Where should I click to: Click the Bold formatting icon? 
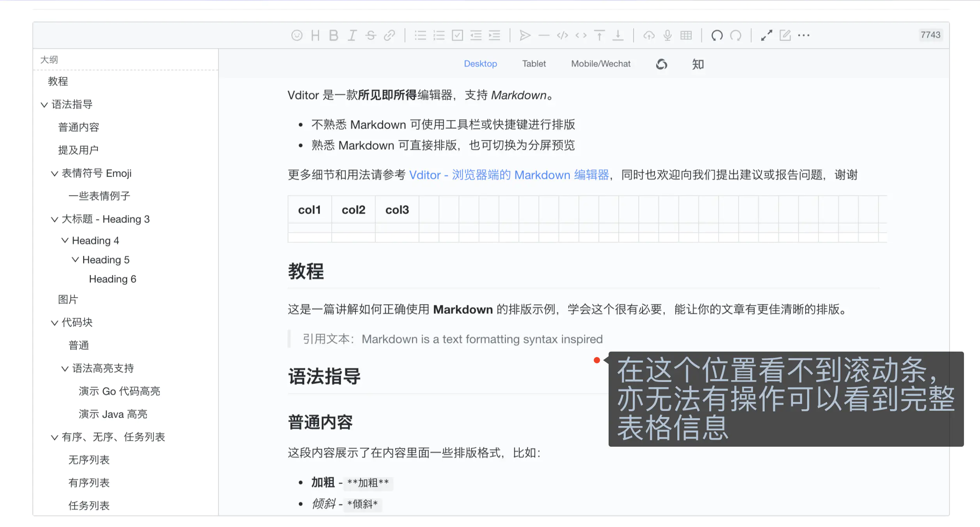334,35
